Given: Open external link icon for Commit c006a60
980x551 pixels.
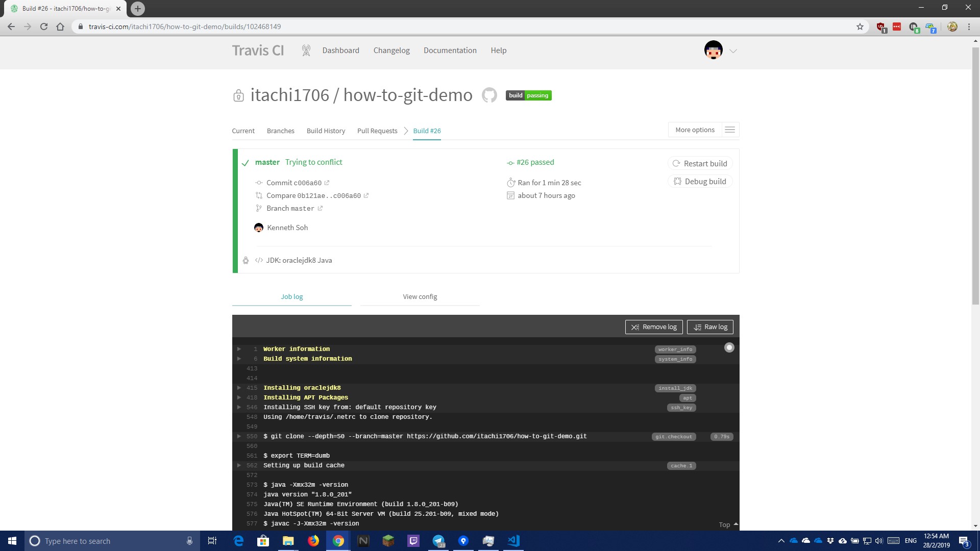Looking at the screenshot, I should [327, 183].
